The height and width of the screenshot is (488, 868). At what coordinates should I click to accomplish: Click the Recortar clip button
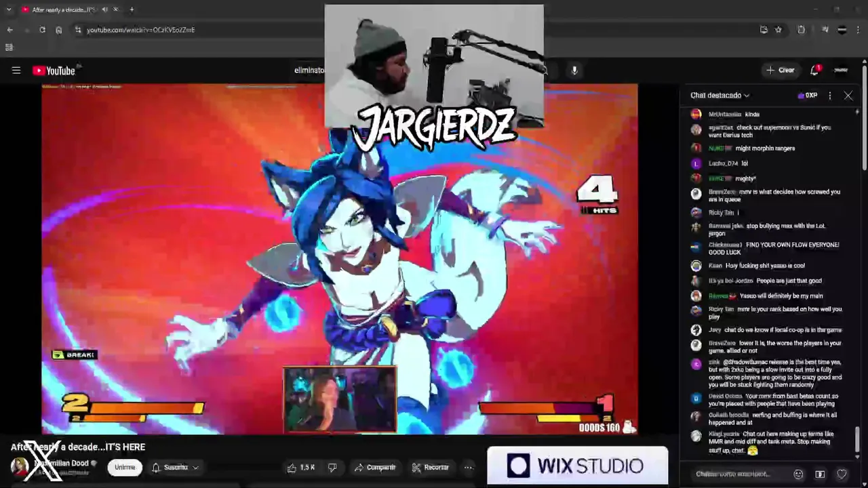430,467
